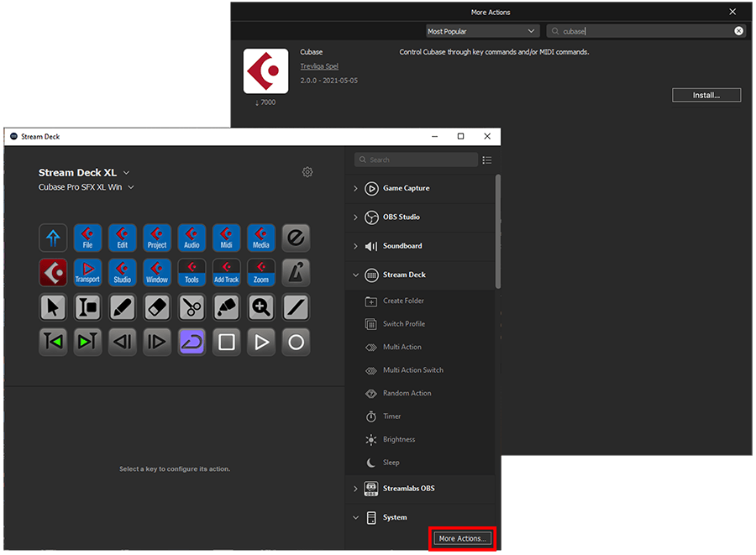The image size is (756, 555).
Task: Collapse the Stream Deck category
Action: (x=355, y=275)
